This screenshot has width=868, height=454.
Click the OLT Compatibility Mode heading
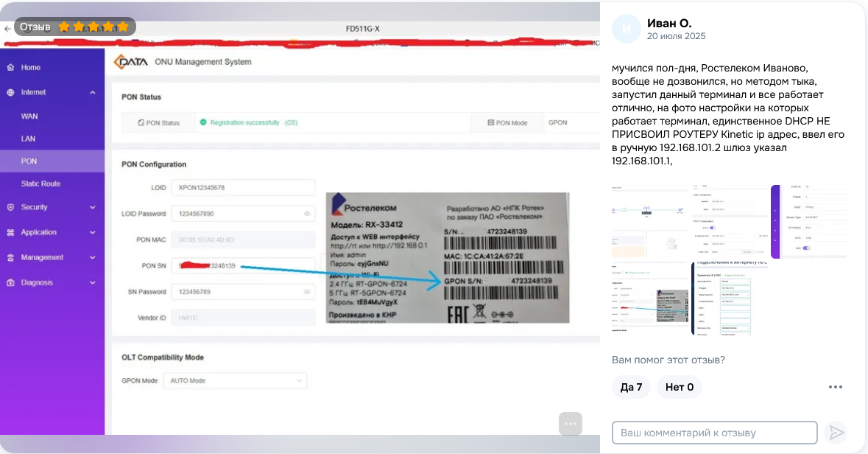click(x=163, y=357)
